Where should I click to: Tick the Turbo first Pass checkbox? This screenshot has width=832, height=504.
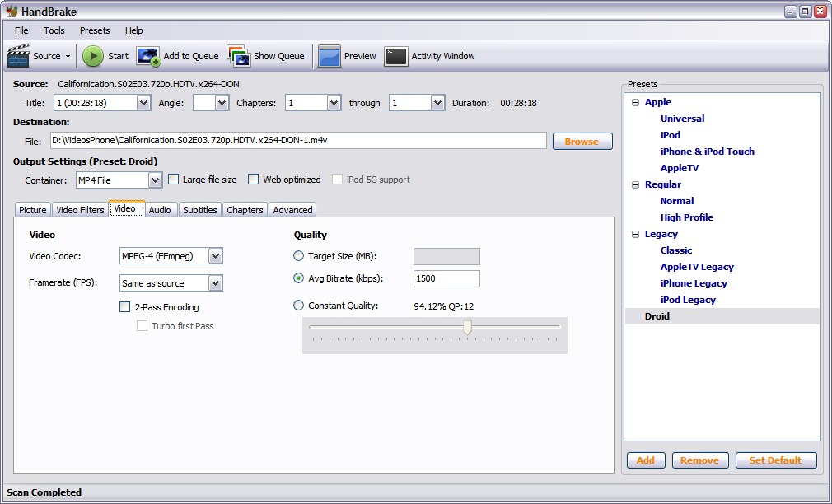[x=142, y=326]
